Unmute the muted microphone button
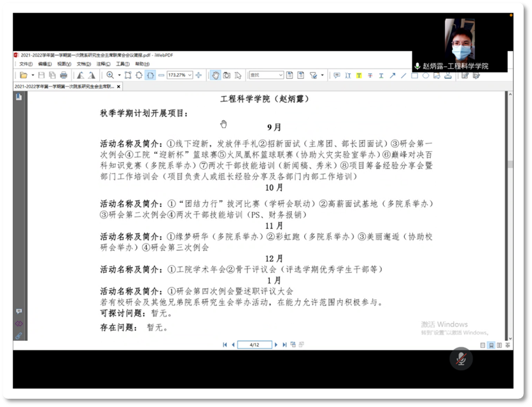532x407 pixels. [x=461, y=359]
